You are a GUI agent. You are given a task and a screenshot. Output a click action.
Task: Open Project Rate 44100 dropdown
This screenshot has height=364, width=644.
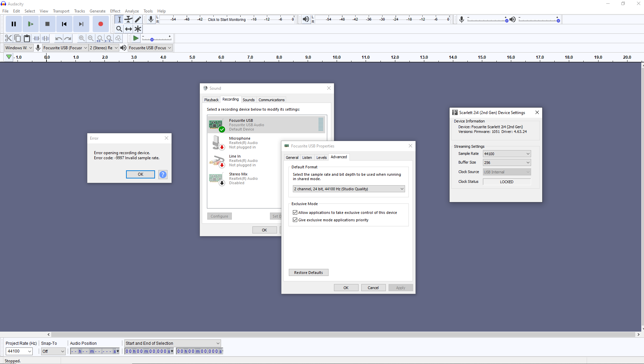tap(19, 351)
